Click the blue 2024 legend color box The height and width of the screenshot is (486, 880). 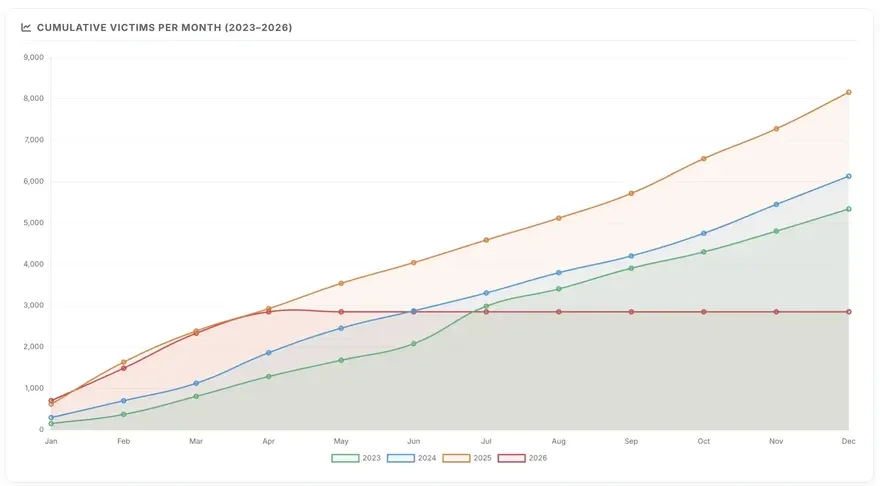(x=401, y=458)
